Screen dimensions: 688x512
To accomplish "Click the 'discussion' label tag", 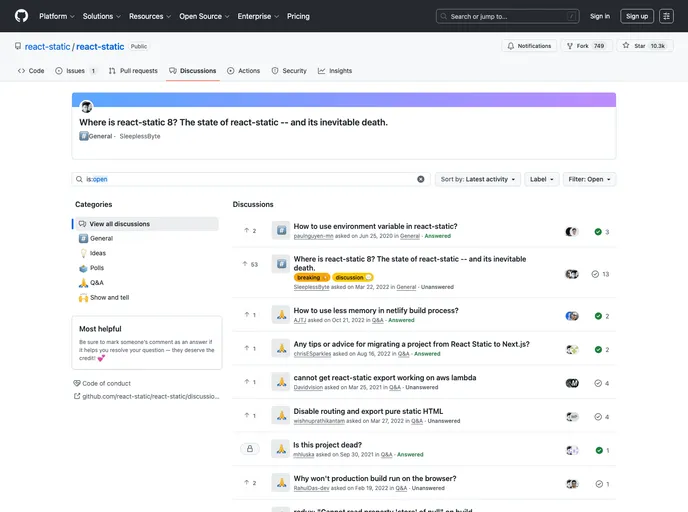I will pyautogui.click(x=353, y=277).
